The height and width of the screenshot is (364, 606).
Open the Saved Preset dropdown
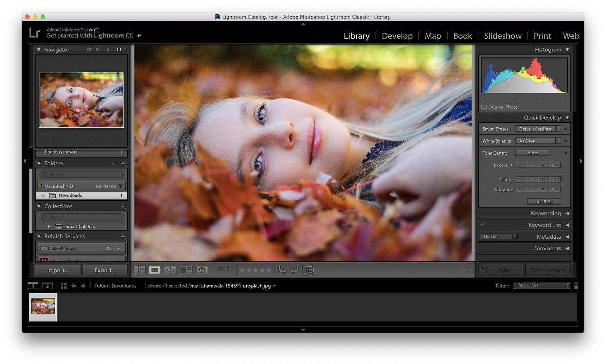pyautogui.click(x=538, y=129)
